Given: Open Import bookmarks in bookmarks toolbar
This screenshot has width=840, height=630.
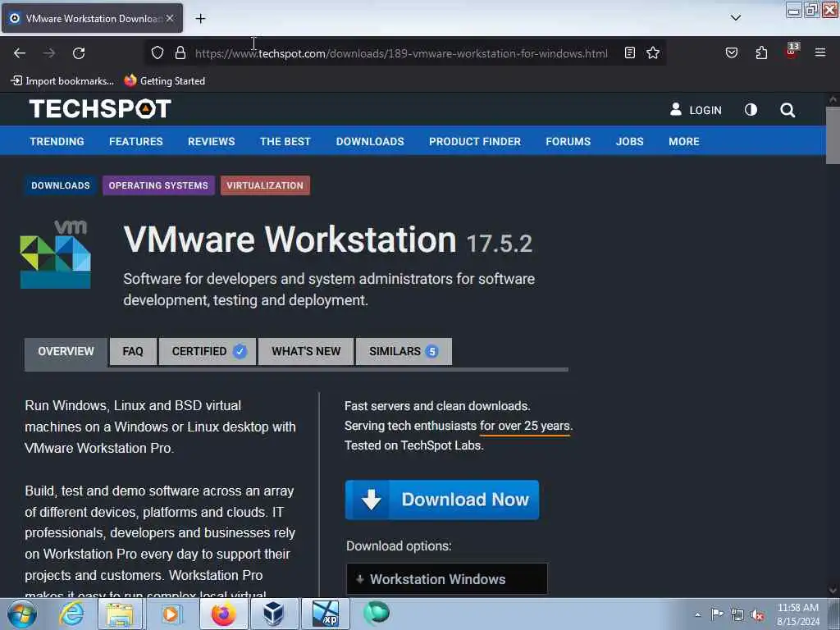Looking at the screenshot, I should [62, 81].
